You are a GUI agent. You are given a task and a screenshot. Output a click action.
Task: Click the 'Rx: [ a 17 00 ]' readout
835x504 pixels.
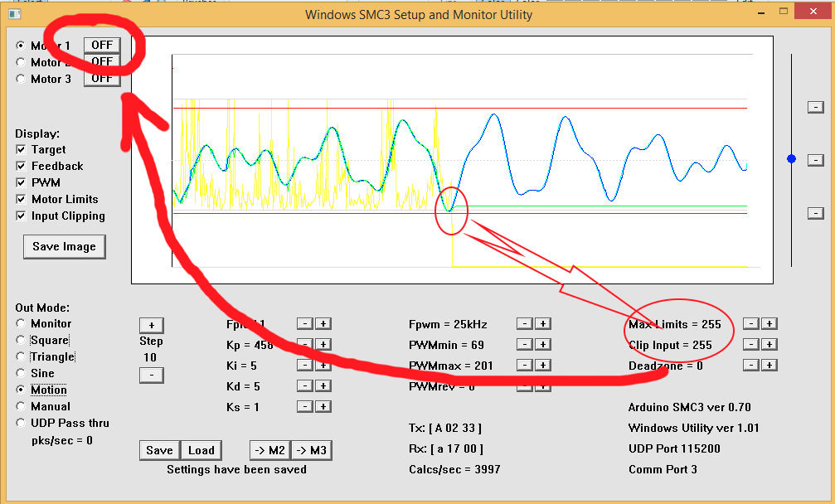[x=446, y=448]
